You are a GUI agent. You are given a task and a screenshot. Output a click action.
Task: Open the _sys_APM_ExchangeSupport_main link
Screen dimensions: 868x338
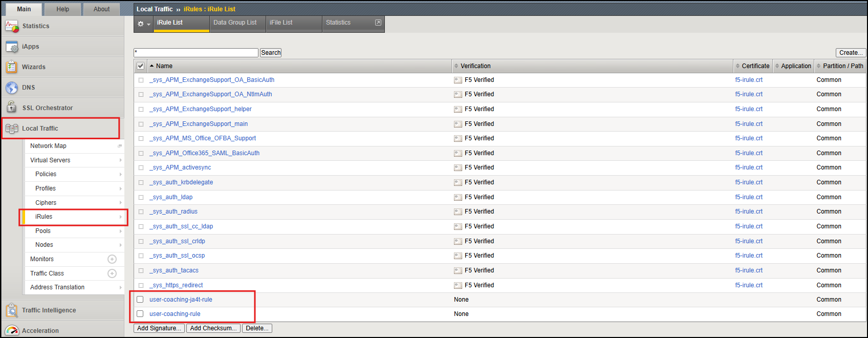(x=199, y=124)
